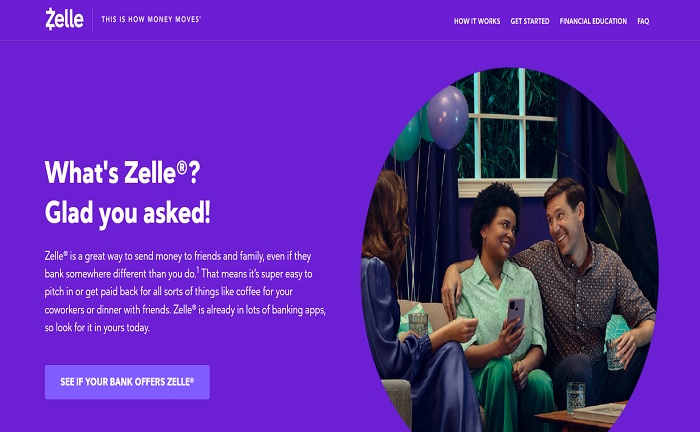This screenshot has width=700, height=432.
Task: Click the purple balloon in the hero photo
Action: pyautogui.click(x=448, y=117)
